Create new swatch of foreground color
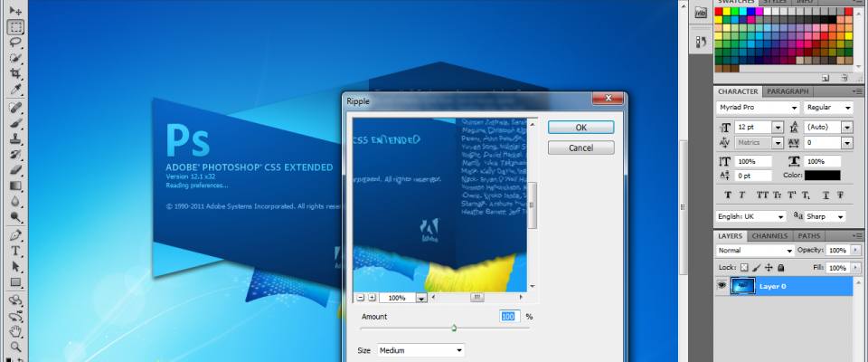 point(826,78)
